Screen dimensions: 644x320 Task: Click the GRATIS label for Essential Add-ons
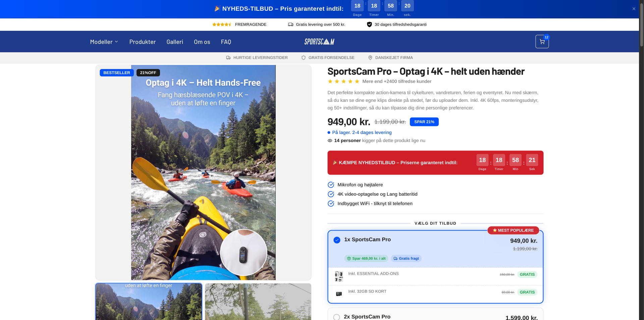527,274
